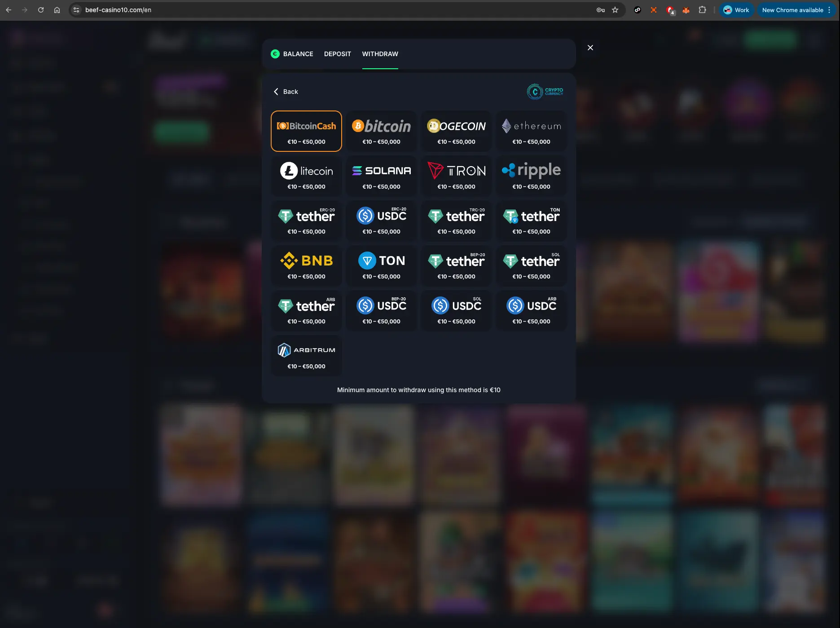The width and height of the screenshot is (840, 628).
Task: Open the Work profile menu
Action: [736, 10]
